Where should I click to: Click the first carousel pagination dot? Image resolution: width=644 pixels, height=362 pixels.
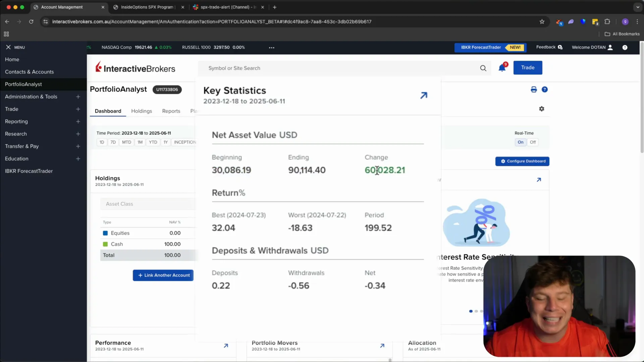(471, 311)
